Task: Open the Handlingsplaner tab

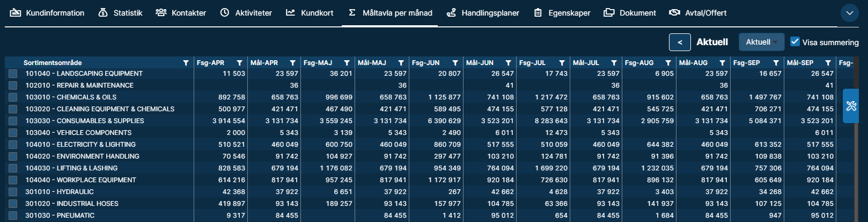Action: [x=483, y=13]
